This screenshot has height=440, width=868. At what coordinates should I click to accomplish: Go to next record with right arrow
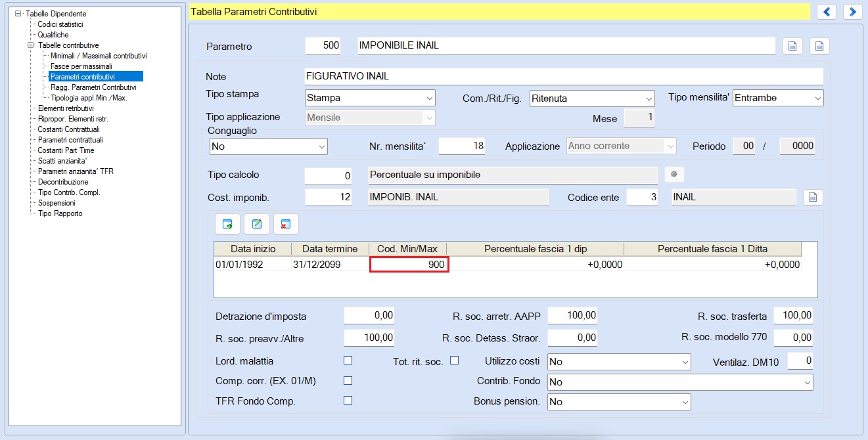853,12
